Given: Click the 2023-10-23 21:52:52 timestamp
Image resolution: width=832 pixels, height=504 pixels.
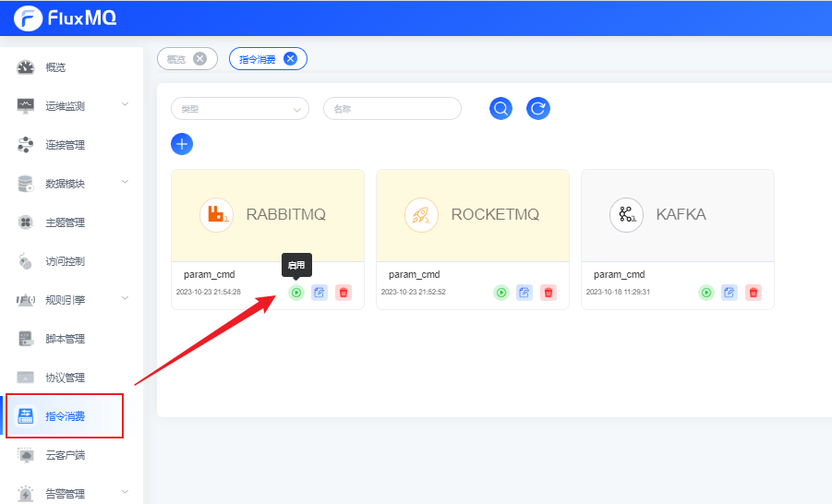Looking at the screenshot, I should (414, 292).
